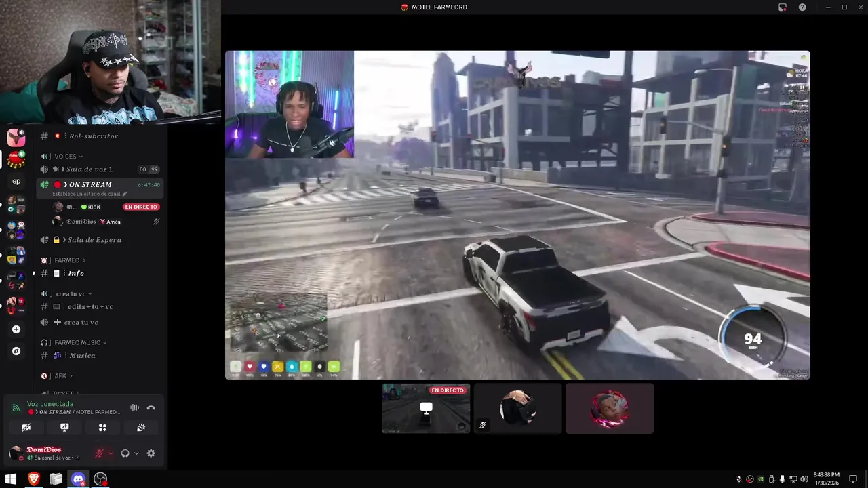Viewport: 868px width, 488px height.
Task: Open the help question mark icon
Action: pos(803,7)
